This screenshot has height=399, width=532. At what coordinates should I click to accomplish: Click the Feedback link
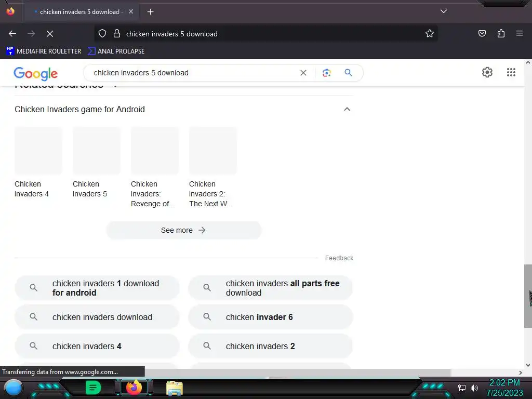pos(339,258)
